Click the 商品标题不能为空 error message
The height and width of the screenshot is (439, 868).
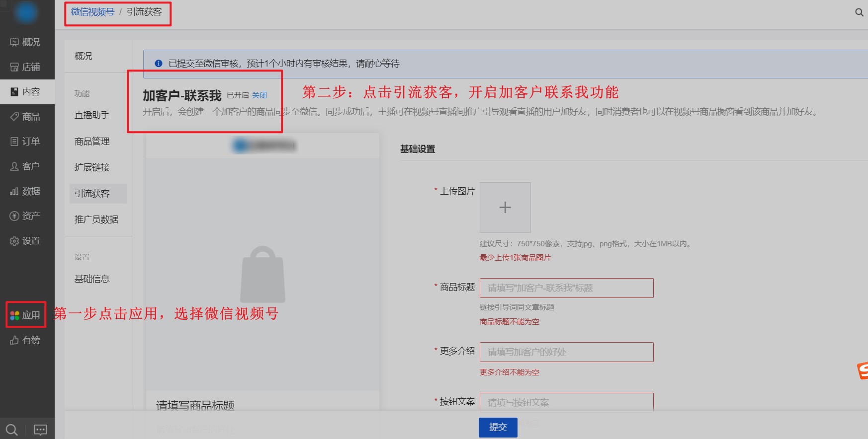510,322
